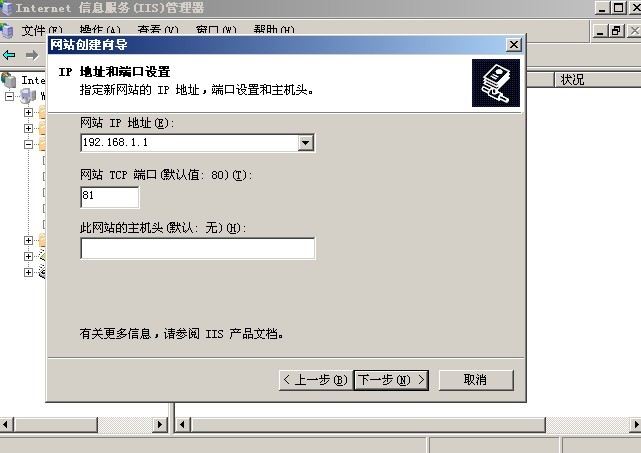
Task: Click the wizard book graphic in header
Action: pos(496,83)
